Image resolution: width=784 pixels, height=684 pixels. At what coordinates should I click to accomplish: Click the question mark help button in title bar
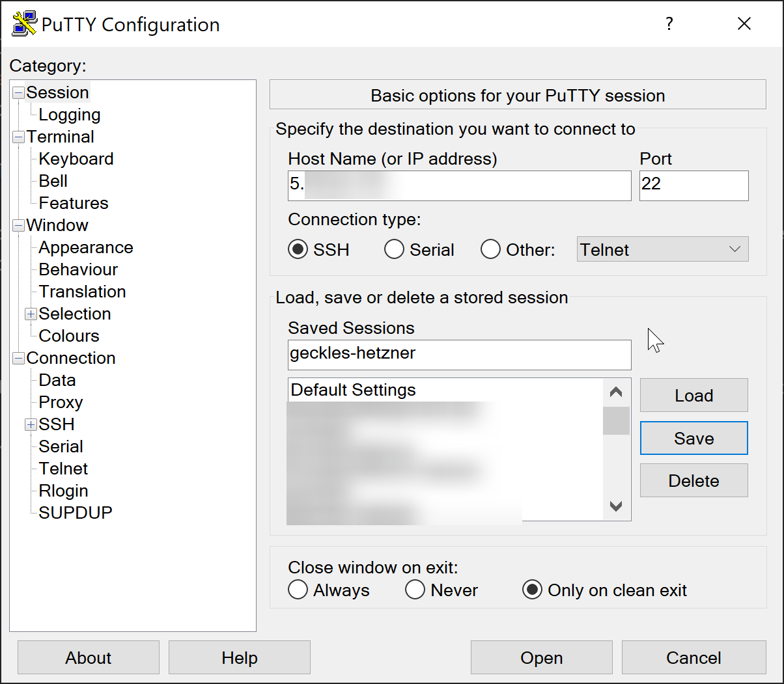click(669, 24)
